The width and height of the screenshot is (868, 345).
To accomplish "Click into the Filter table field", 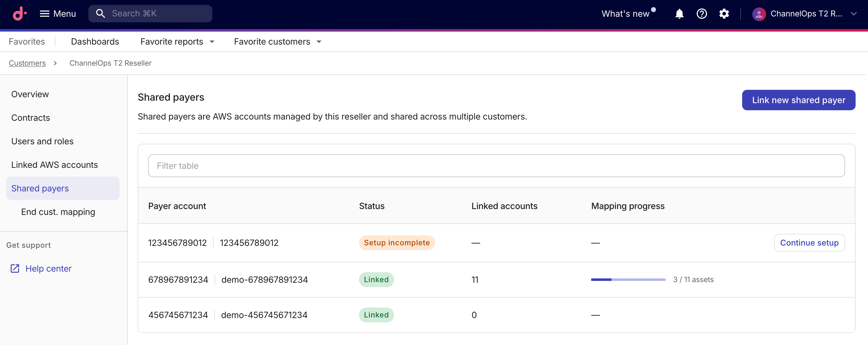I will (x=496, y=166).
